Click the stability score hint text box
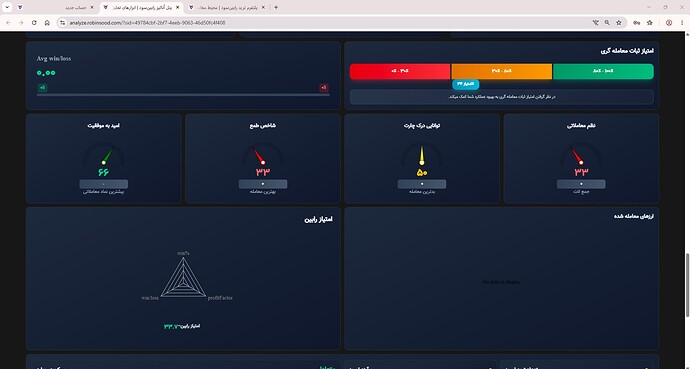 (502, 97)
